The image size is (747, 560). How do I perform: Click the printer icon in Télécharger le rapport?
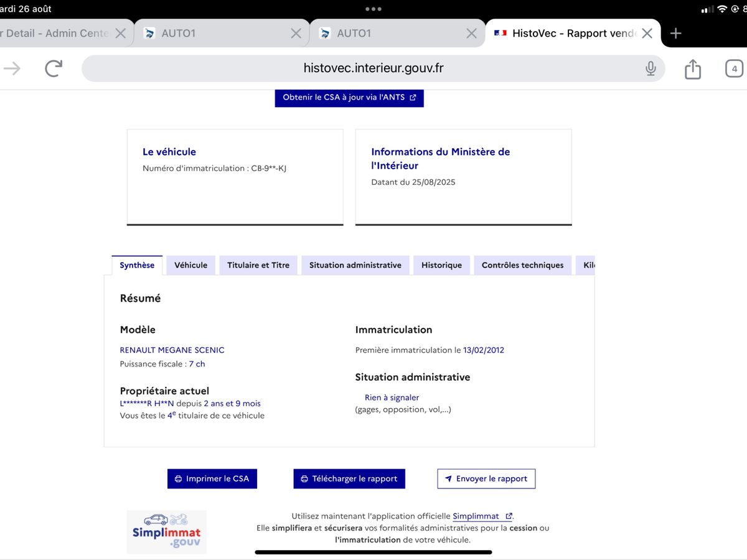(x=304, y=479)
